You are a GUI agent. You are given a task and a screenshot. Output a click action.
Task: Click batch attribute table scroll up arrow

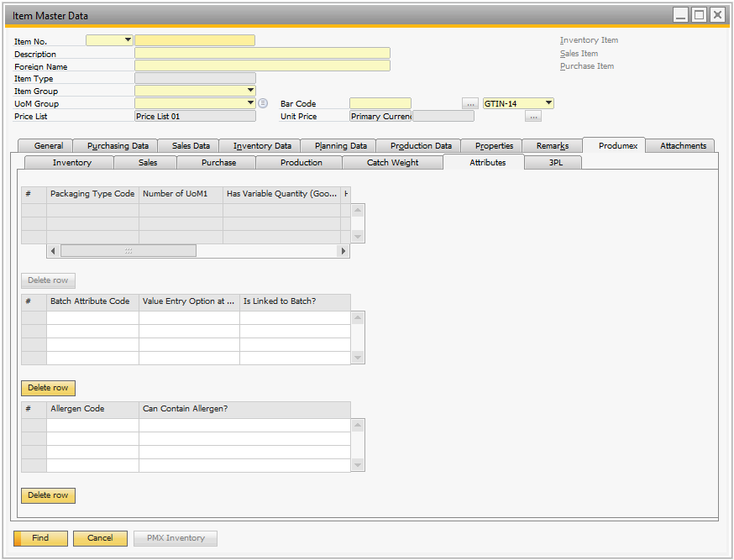coord(359,317)
